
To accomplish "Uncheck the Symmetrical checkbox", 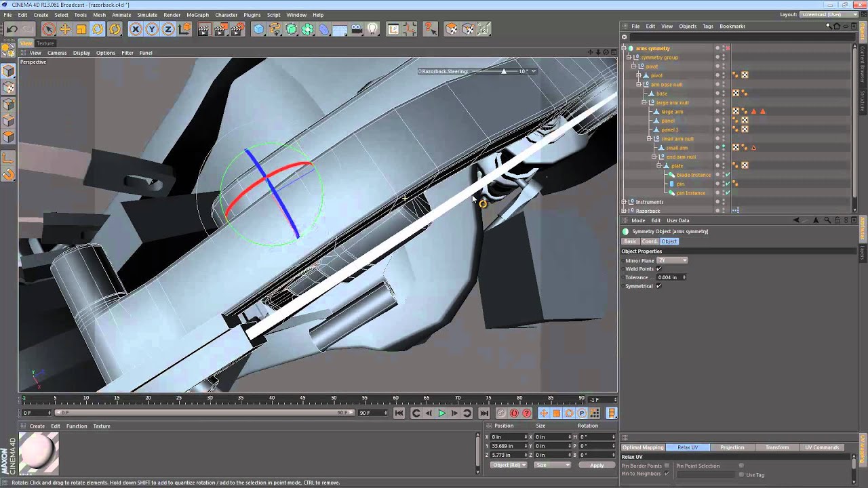I will [658, 285].
